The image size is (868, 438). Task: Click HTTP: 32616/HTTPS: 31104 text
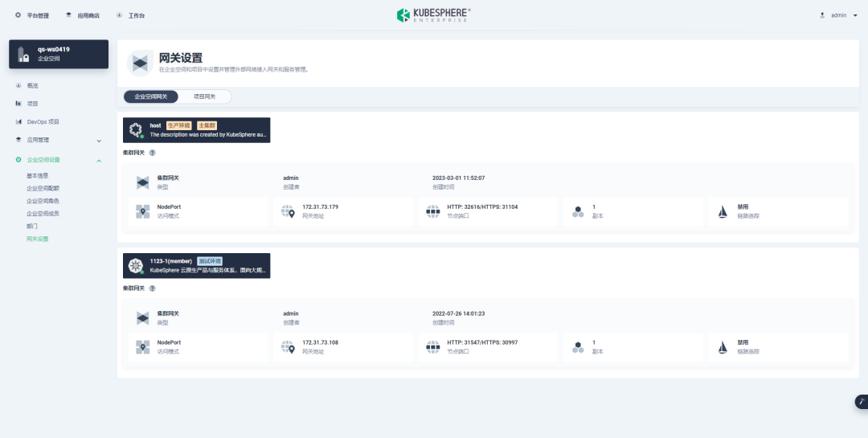482,207
